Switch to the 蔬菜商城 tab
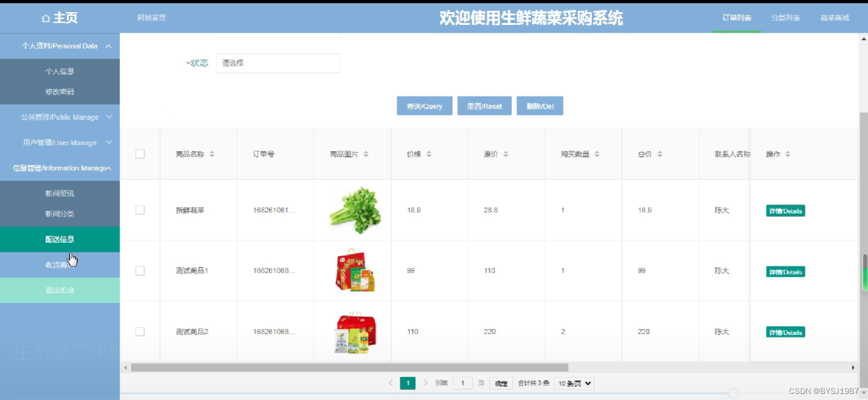 (835, 18)
